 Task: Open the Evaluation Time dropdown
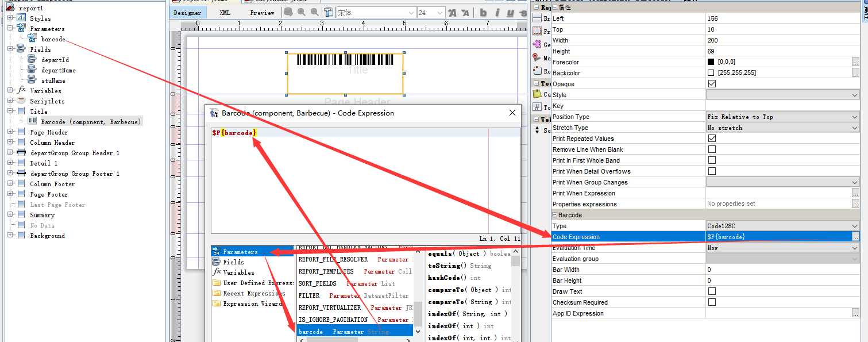pos(855,248)
